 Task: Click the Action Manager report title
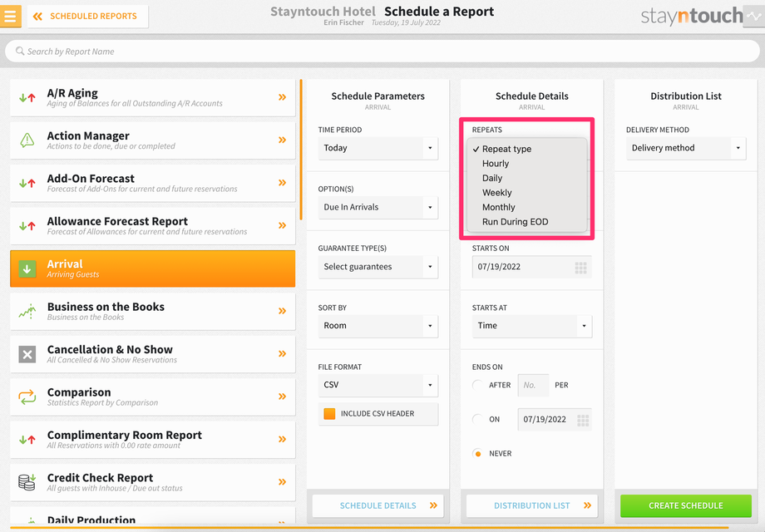pyautogui.click(x=88, y=135)
